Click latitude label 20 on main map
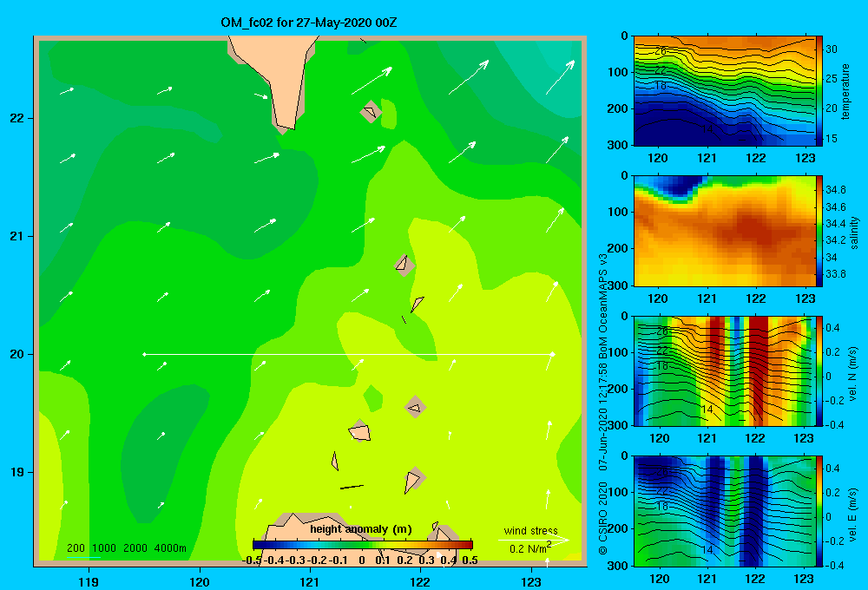 [17, 354]
